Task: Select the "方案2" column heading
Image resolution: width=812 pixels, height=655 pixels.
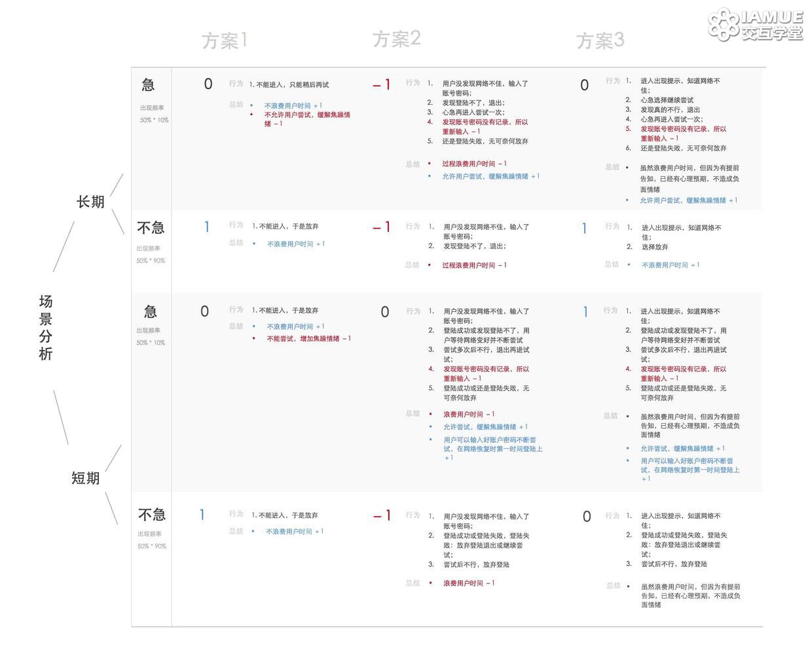Action: [x=397, y=39]
